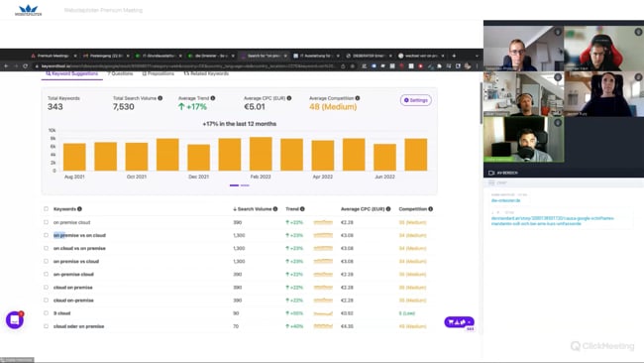Click the AV-Bereich camera icon
Image resolution: width=644 pixels, height=363 pixels.
[x=491, y=174]
